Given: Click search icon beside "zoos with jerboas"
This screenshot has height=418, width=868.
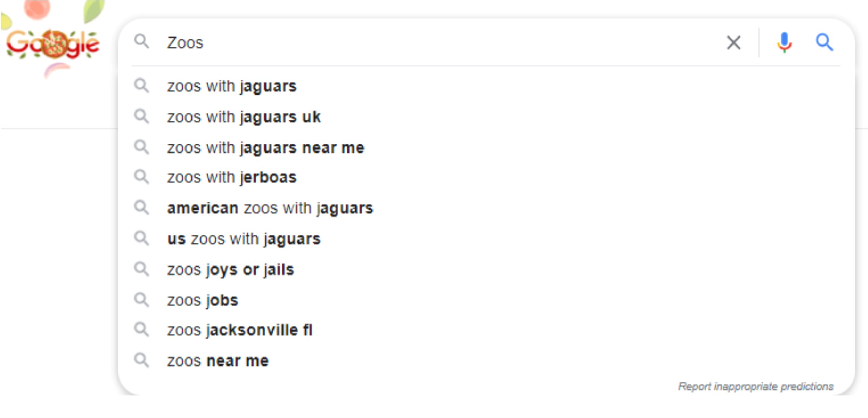Looking at the screenshot, I should [141, 177].
